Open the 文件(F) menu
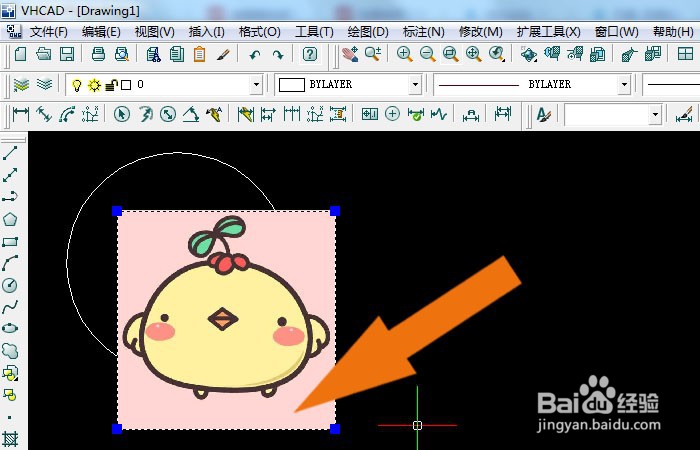Image resolution: width=700 pixels, height=450 pixels. (x=49, y=32)
